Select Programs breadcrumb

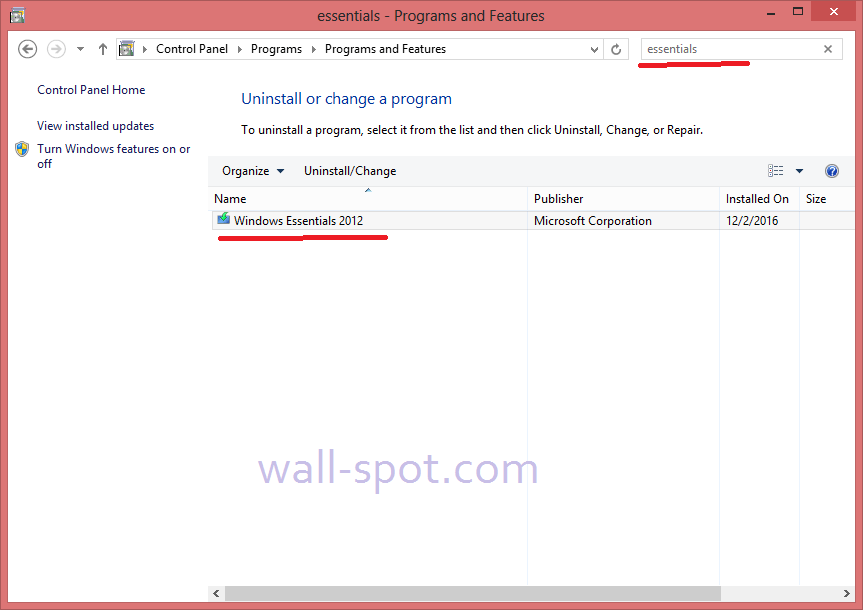click(276, 49)
